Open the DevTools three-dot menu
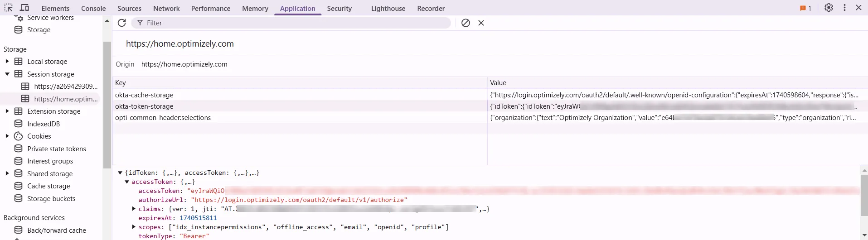 [844, 8]
